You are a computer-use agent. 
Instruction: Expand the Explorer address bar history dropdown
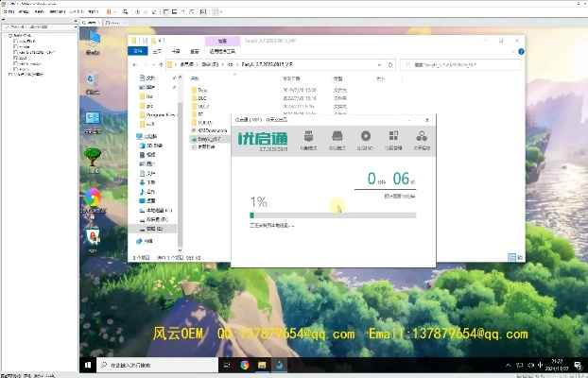point(379,65)
